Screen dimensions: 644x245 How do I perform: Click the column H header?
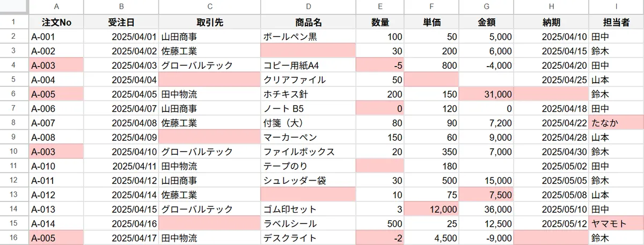click(551, 7)
